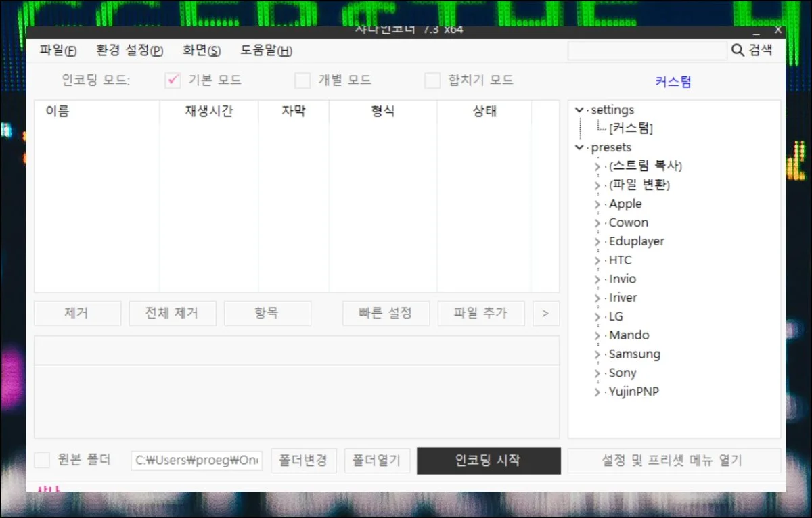Image resolution: width=812 pixels, height=518 pixels.
Task: Open the 도움말 menu
Action: point(267,51)
